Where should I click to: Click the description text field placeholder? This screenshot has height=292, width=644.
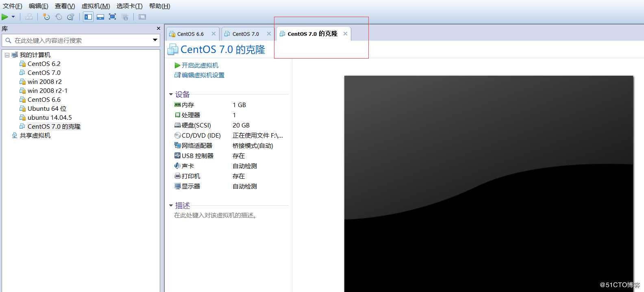[216, 215]
